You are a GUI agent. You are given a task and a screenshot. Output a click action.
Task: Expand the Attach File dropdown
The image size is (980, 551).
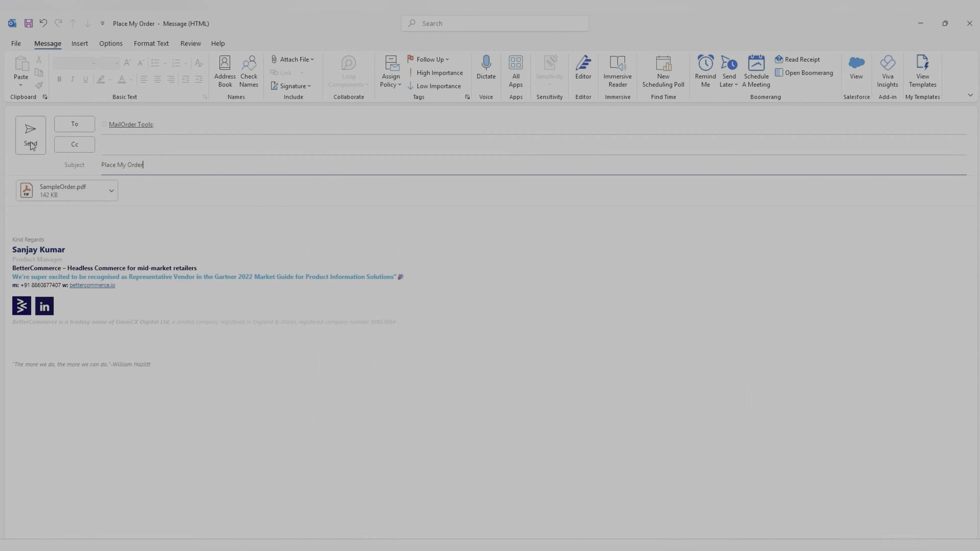point(312,59)
